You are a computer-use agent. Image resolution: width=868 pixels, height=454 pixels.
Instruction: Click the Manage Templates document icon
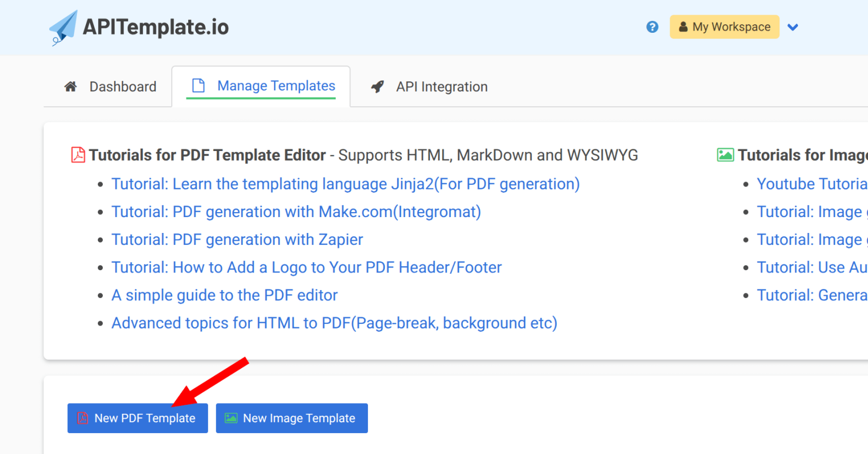pyautogui.click(x=198, y=85)
